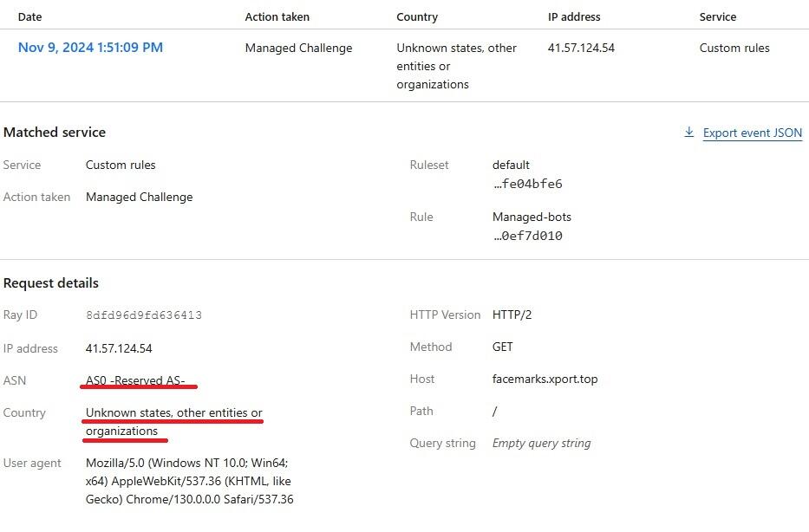This screenshot has height=532, width=809.
Task: Click the Empty query string value
Action: (x=541, y=444)
